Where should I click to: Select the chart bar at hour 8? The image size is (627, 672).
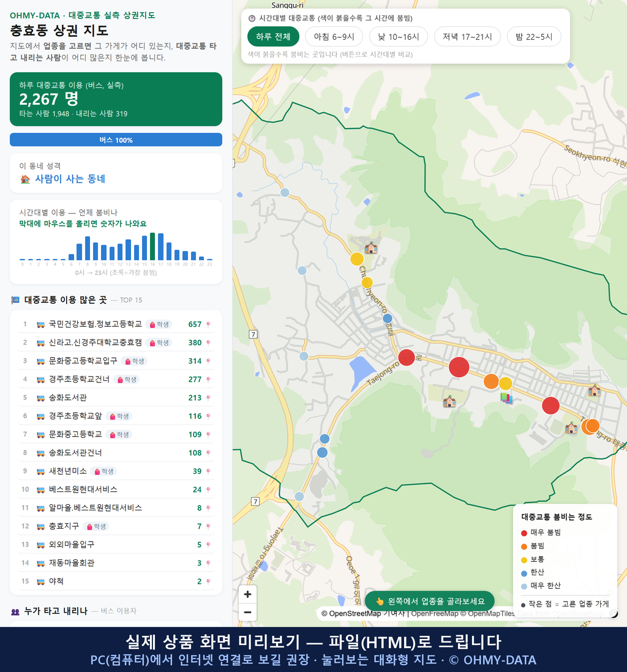pyautogui.click(x=88, y=248)
